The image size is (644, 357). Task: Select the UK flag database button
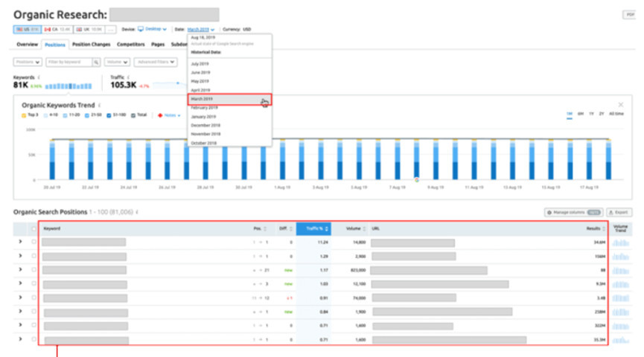click(x=88, y=29)
